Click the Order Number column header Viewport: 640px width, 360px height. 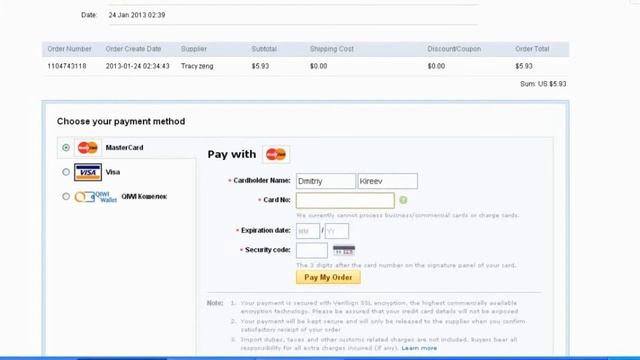69,49
